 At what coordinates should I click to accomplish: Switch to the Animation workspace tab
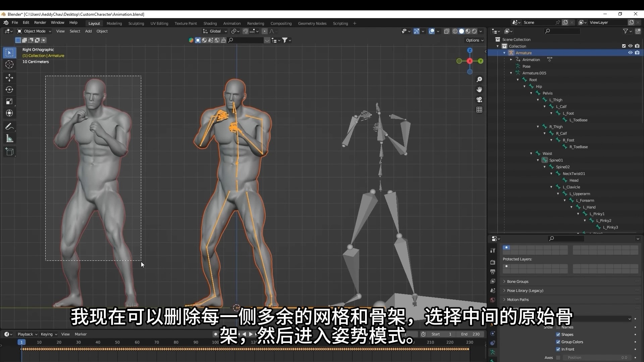[x=232, y=23]
